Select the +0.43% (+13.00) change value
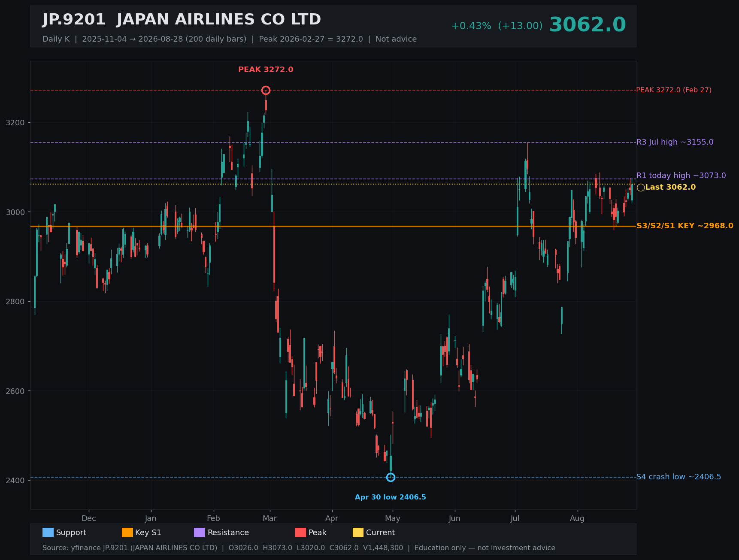This screenshot has height=560, width=739. tap(497, 26)
